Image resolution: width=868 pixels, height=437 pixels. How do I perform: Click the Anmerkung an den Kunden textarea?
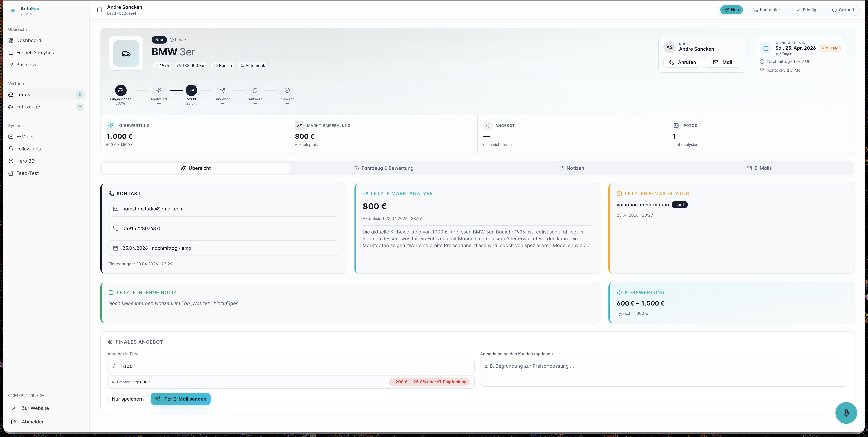click(664, 373)
